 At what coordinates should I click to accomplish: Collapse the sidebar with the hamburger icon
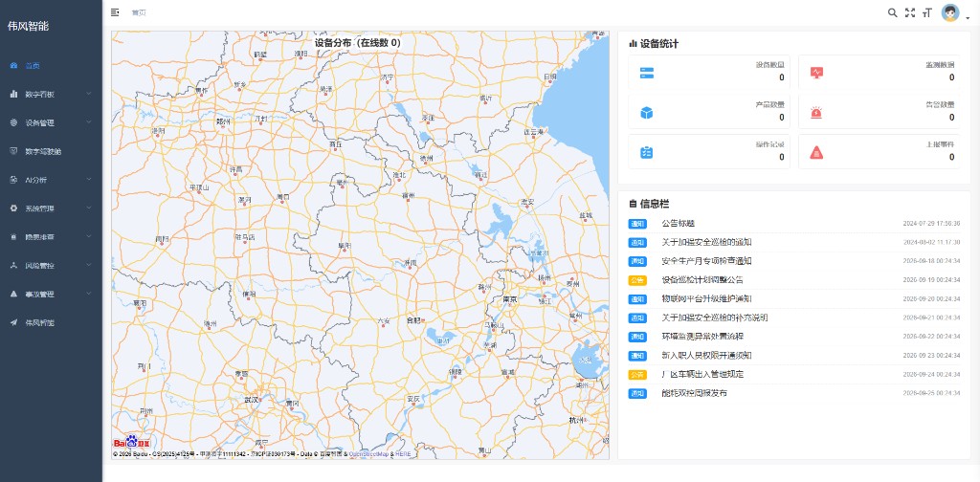(115, 12)
